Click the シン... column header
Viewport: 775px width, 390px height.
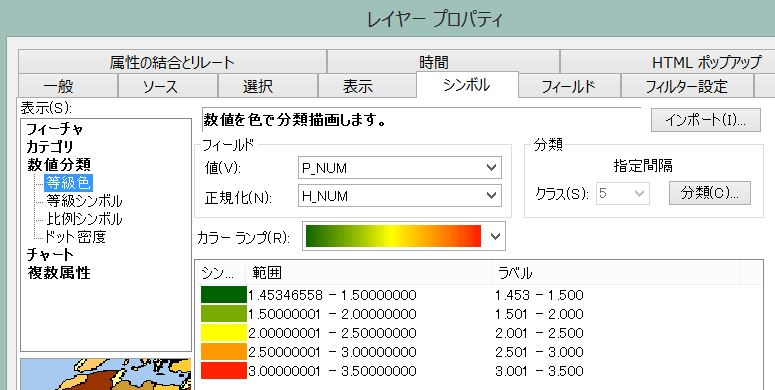click(x=221, y=273)
